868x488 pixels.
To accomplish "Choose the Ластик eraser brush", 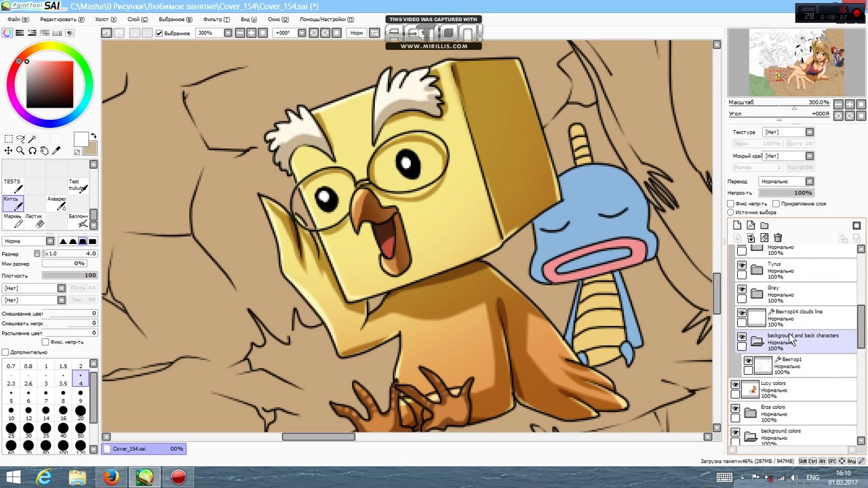I will pyautogui.click(x=35, y=220).
